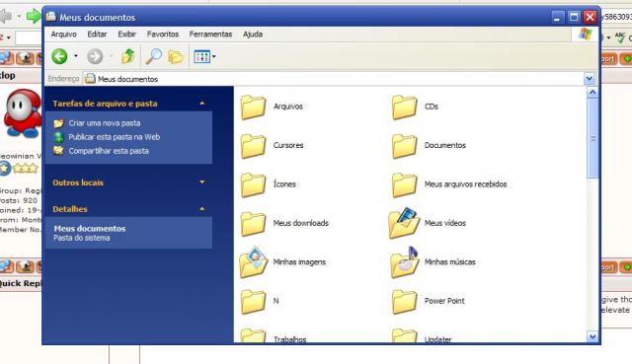
Task: Select the Meus vídeos folder icon
Action: coord(404,223)
